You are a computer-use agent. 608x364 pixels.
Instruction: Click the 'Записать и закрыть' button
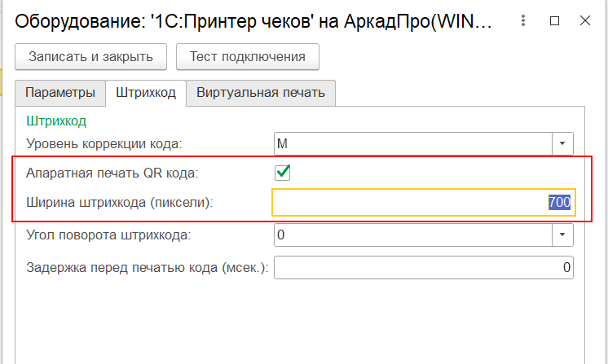pos(90,56)
